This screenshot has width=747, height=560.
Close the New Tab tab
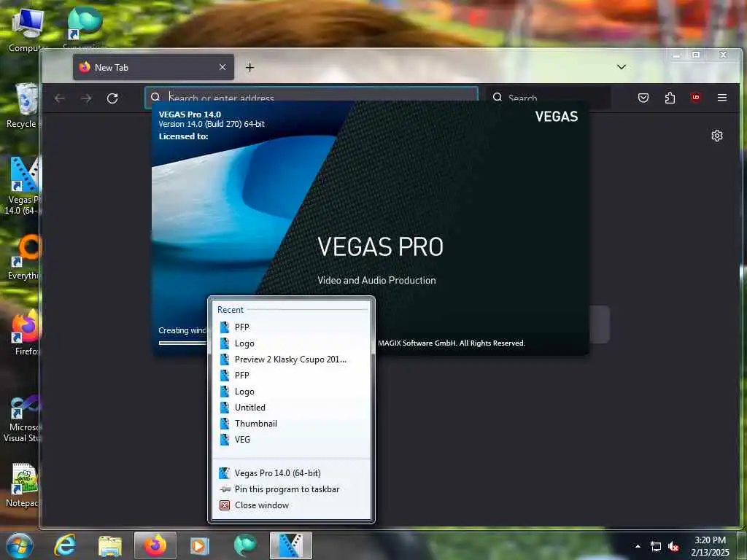pos(222,67)
